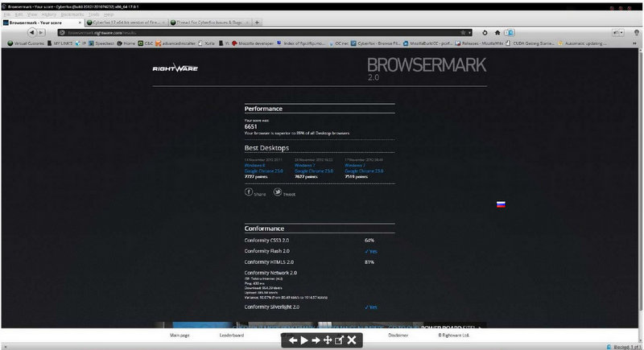Go back with the browser Back arrow
This screenshot has width=644, height=350.
coord(32,32)
